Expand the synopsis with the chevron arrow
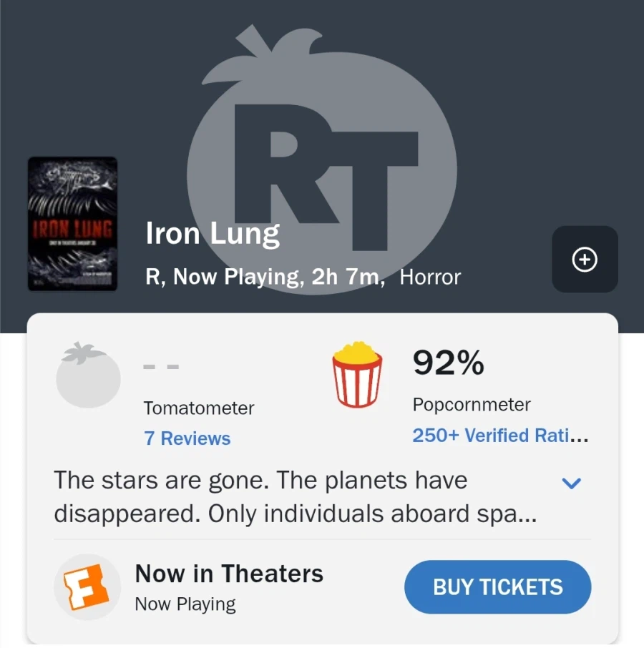Screen dimensions: 644x648 [571, 483]
